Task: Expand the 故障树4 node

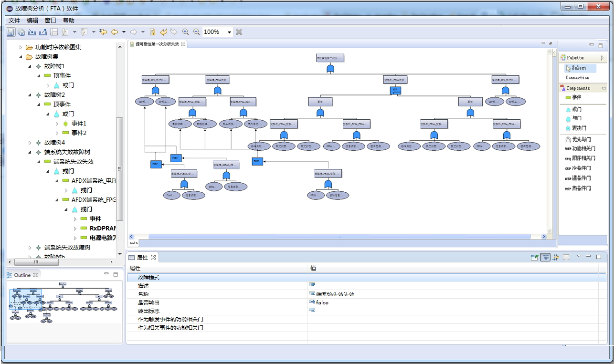Action: (x=30, y=143)
